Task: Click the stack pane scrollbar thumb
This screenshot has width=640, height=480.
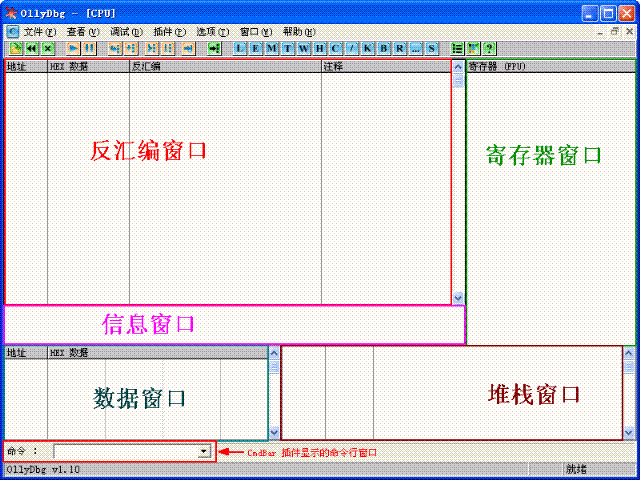Action: click(x=629, y=367)
